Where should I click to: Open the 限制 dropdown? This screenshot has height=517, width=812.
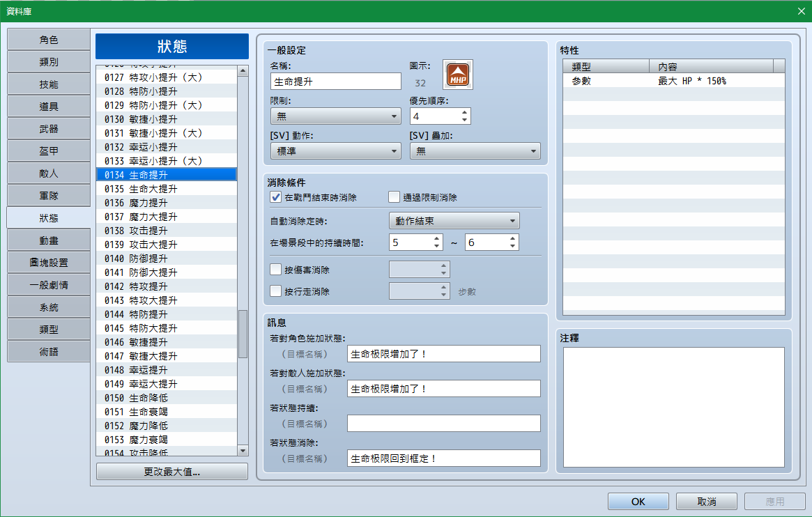pos(335,116)
